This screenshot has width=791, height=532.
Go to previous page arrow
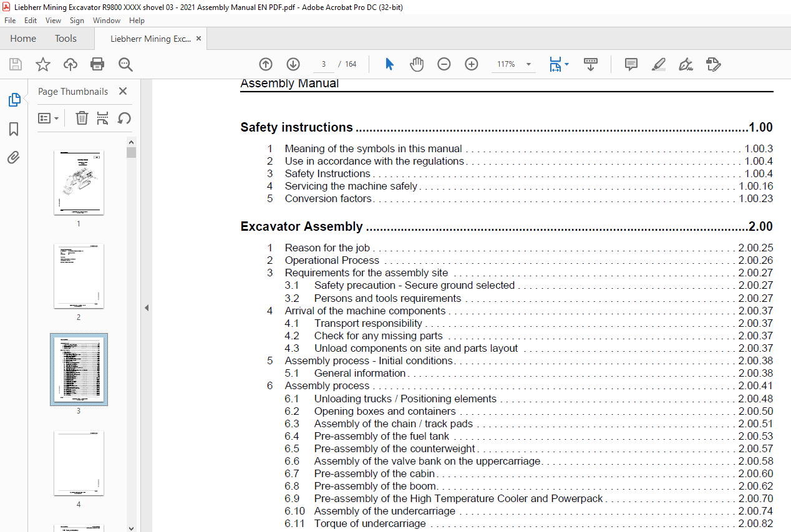click(x=266, y=64)
